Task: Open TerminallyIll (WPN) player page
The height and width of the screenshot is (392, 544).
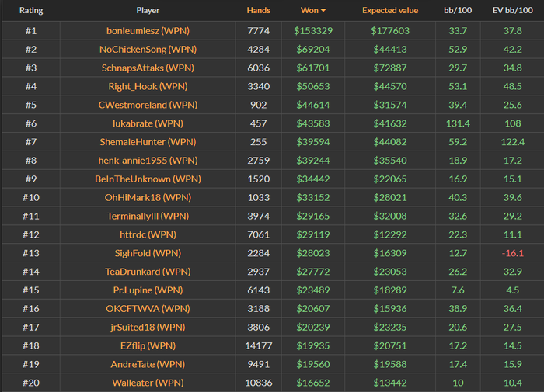Action: (148, 217)
